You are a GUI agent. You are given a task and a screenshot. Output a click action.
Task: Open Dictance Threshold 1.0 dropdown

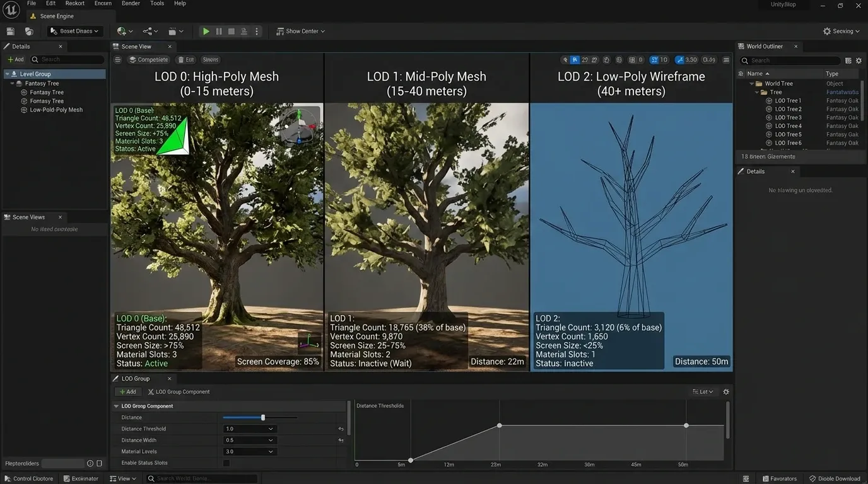tap(249, 429)
